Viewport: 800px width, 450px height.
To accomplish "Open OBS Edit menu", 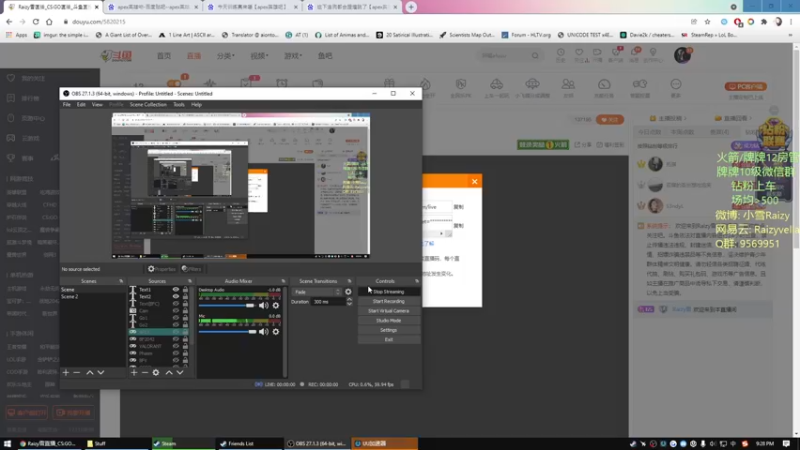I will (x=81, y=105).
